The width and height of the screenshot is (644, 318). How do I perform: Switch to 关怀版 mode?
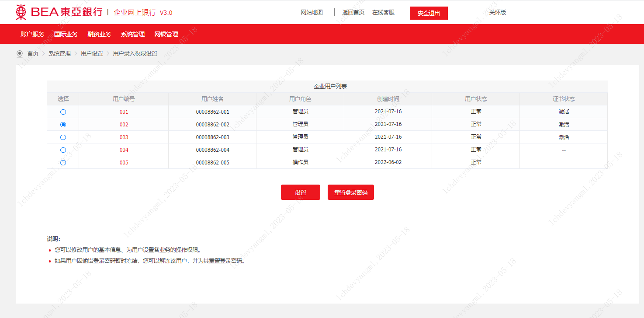(497, 12)
